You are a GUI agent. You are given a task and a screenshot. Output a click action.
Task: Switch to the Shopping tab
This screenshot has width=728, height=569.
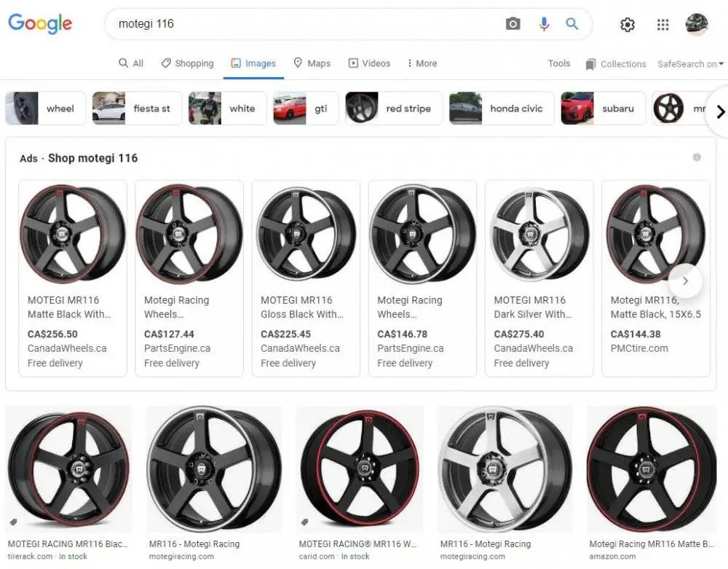click(x=187, y=63)
